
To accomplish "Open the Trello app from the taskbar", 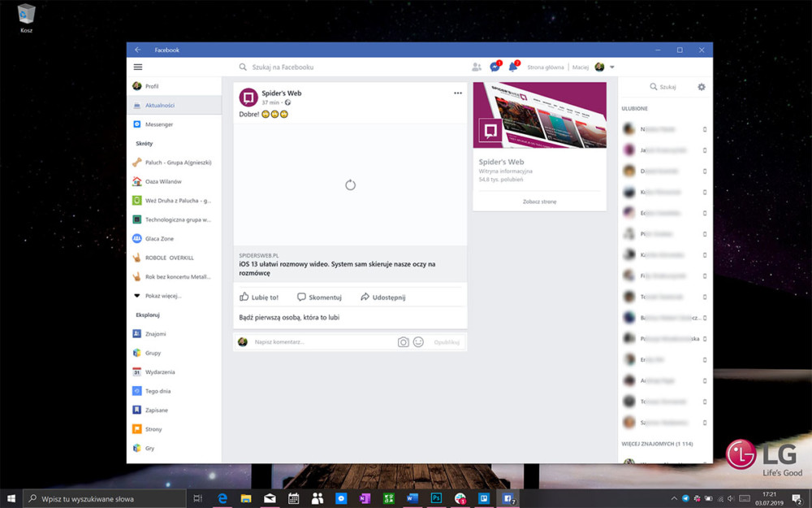I will click(484, 499).
